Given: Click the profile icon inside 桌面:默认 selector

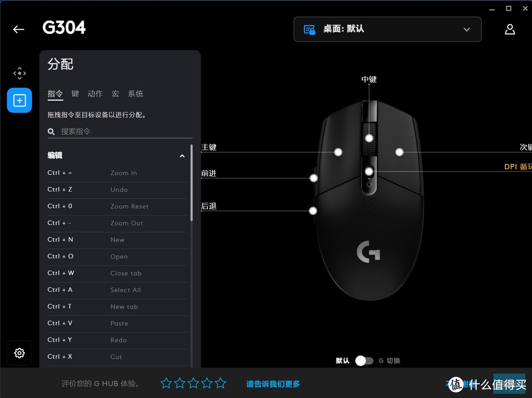Looking at the screenshot, I should (x=309, y=29).
